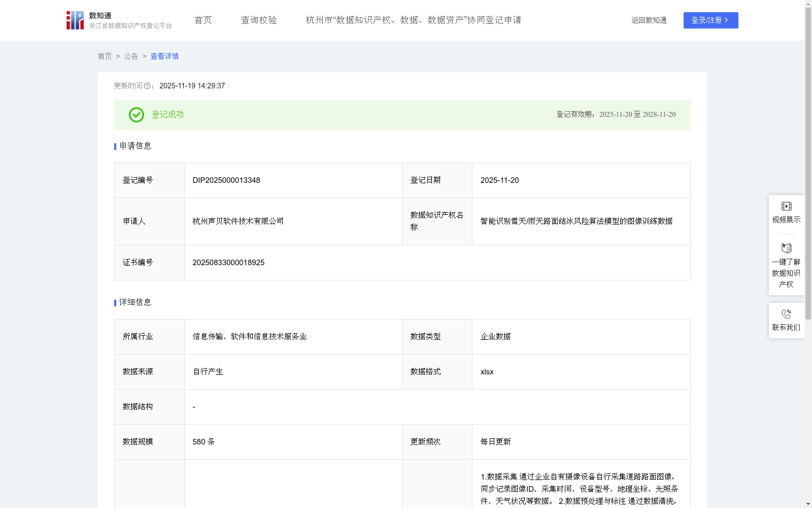
Task: Select the current 查看详情 breadcrumb
Action: [164, 56]
